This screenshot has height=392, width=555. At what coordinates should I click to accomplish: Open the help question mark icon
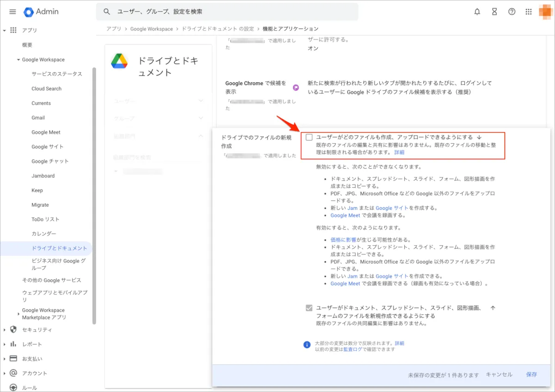(x=512, y=12)
